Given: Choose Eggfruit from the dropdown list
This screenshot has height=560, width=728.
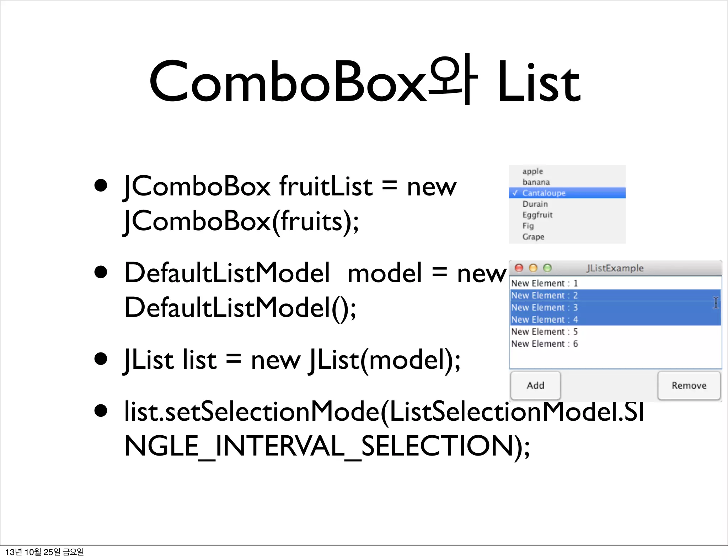Looking at the screenshot, I should click(567, 215).
